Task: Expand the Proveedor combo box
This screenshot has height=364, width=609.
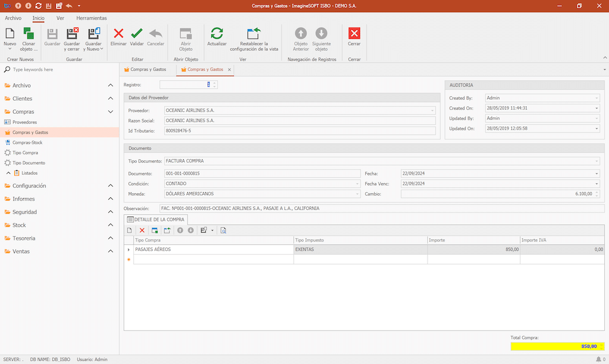Action: pos(432,111)
